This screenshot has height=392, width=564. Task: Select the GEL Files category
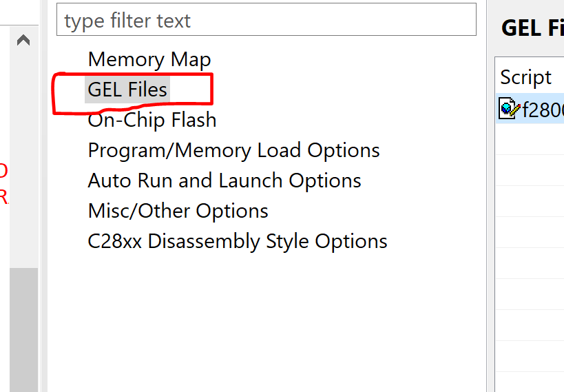click(x=127, y=90)
